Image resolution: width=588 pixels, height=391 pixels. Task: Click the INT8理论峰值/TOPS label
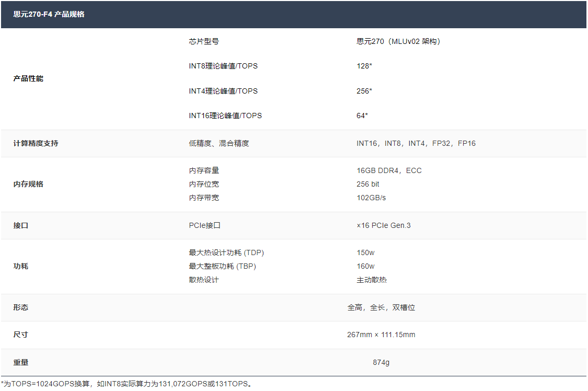(223, 66)
